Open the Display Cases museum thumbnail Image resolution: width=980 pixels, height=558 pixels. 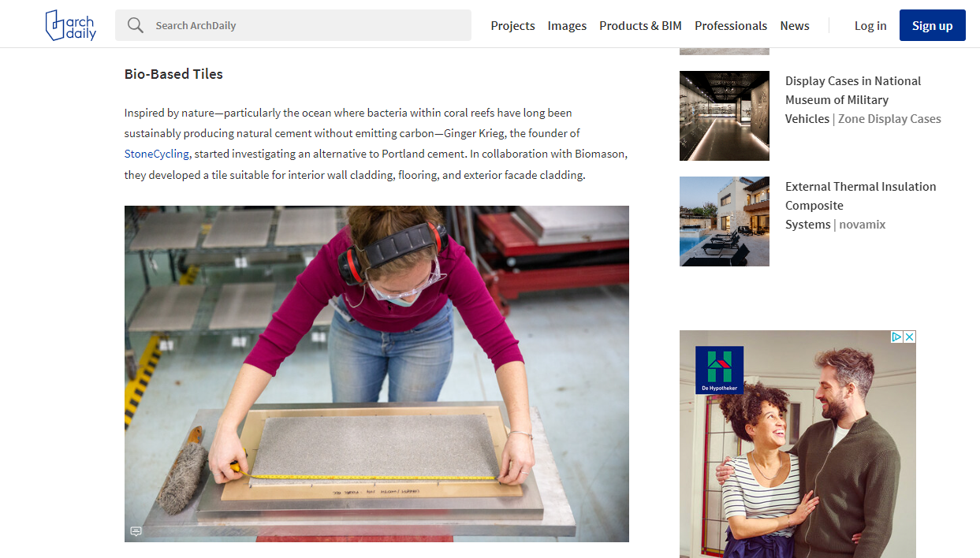click(724, 116)
